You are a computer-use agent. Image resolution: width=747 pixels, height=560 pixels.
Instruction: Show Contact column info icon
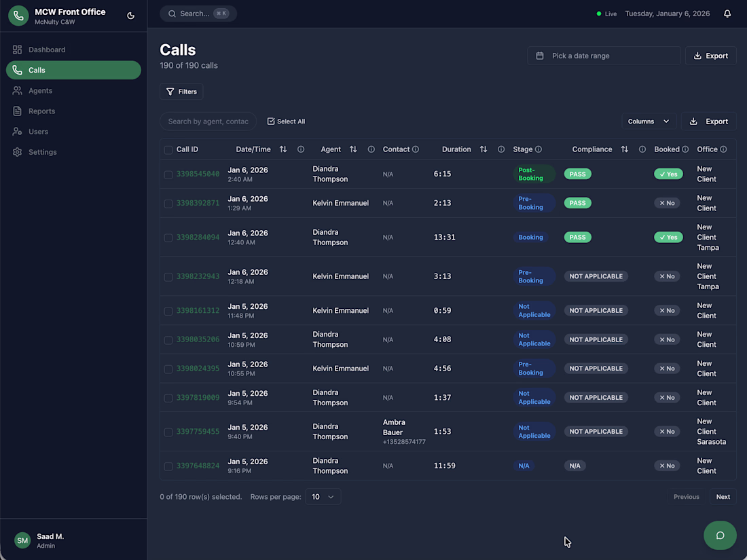(416, 149)
